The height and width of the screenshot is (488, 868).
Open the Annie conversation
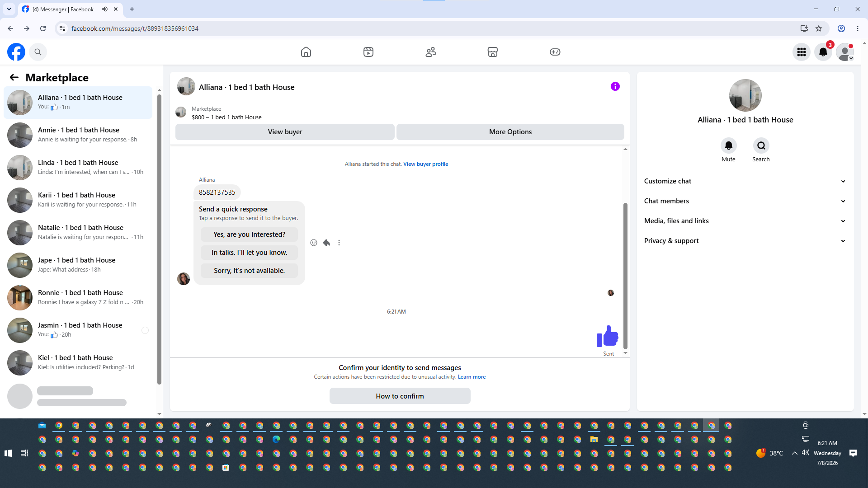click(78, 135)
